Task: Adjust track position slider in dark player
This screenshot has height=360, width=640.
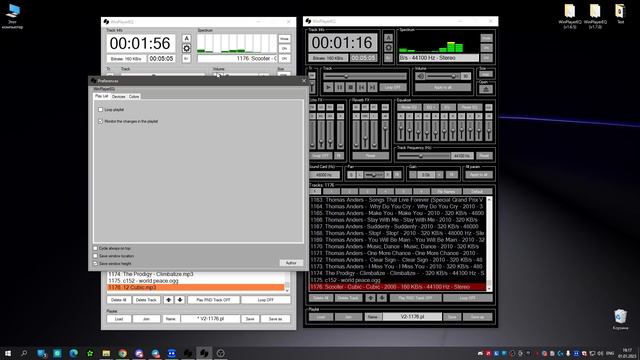Action: tap(365, 76)
